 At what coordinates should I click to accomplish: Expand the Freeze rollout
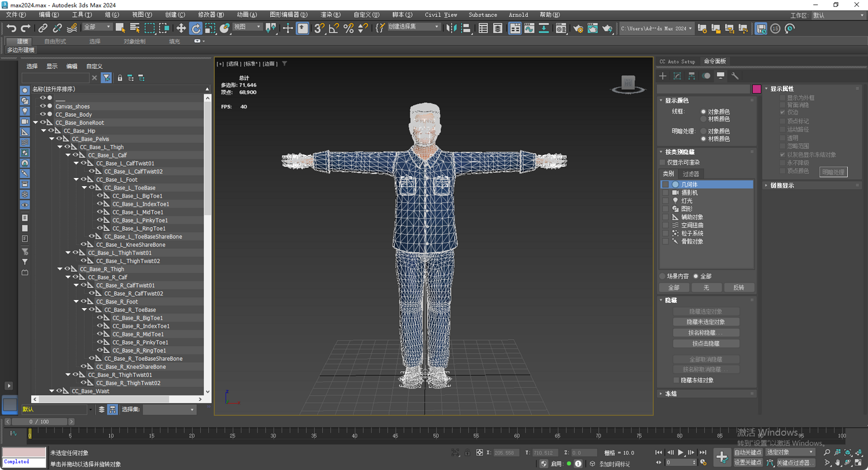[661, 394]
